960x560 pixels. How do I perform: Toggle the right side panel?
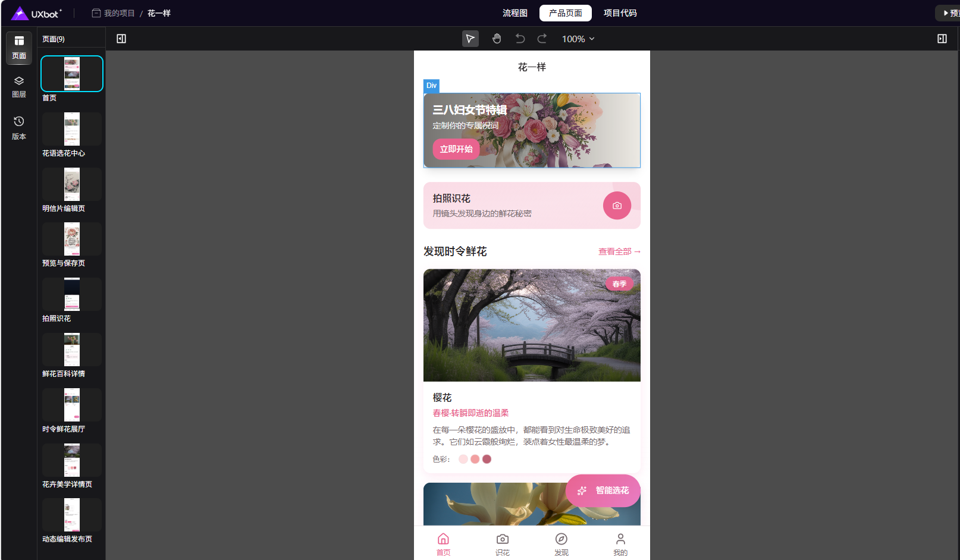(942, 39)
